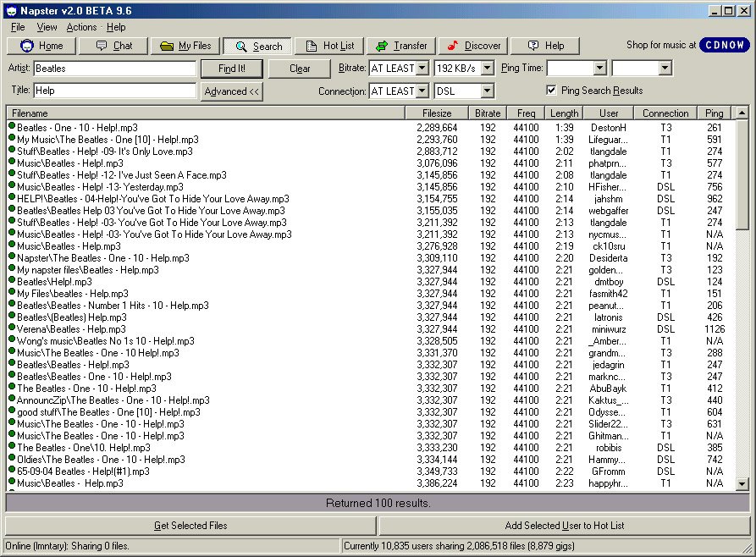Click the 'Find It!' button
The height and width of the screenshot is (557, 756).
click(231, 69)
